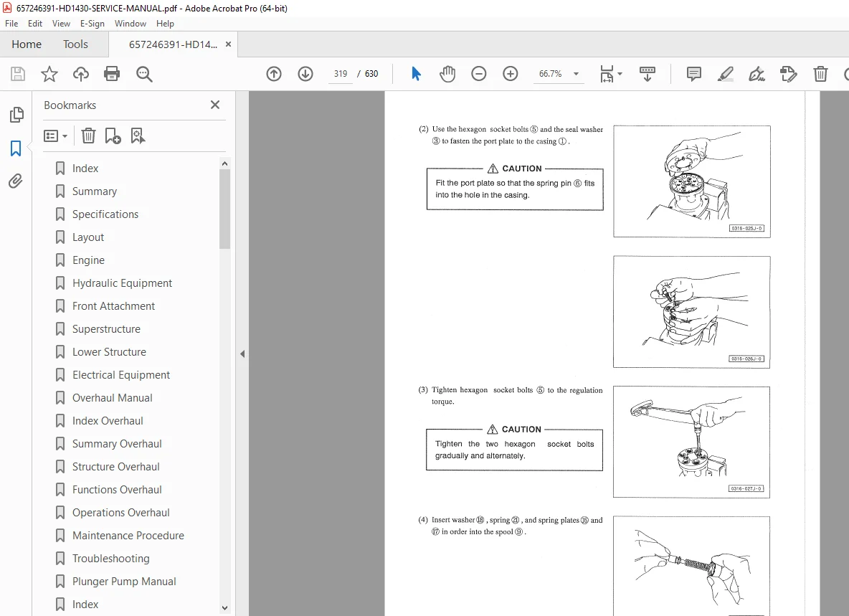Toggle Bookmarks side panel icon
Image resolution: width=849 pixels, height=616 pixels.
tap(16, 148)
